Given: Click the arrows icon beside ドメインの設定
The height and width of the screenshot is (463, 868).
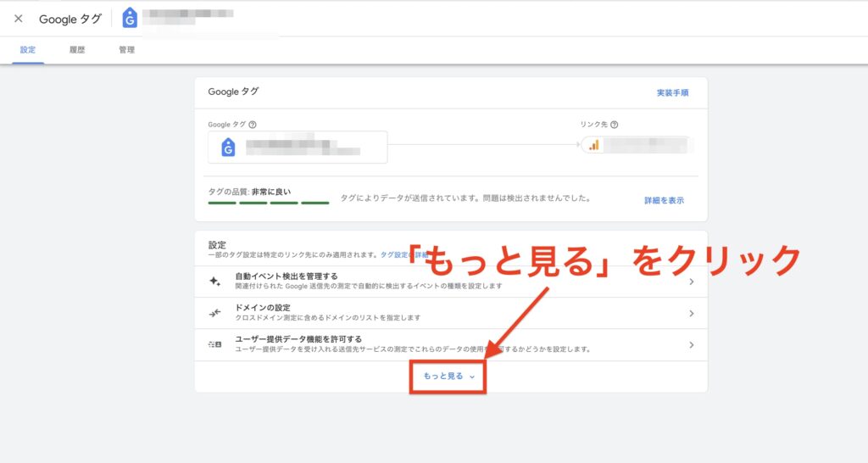Looking at the screenshot, I should 214,313.
